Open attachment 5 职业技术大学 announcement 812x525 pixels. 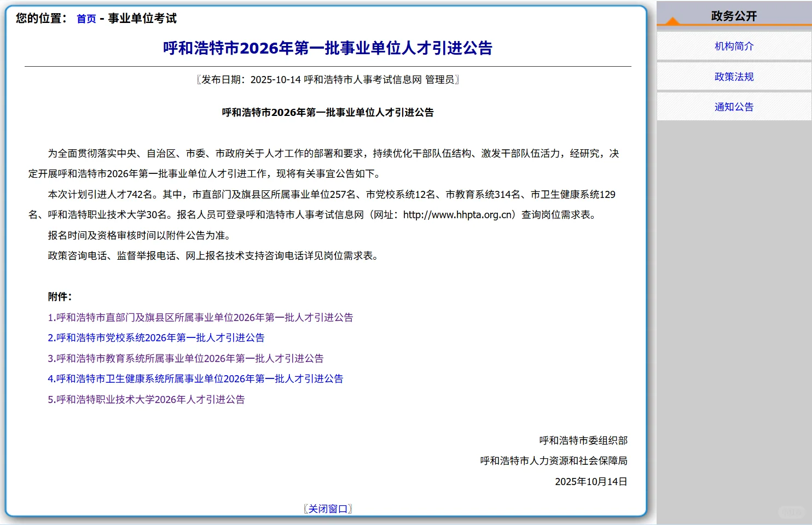click(146, 399)
